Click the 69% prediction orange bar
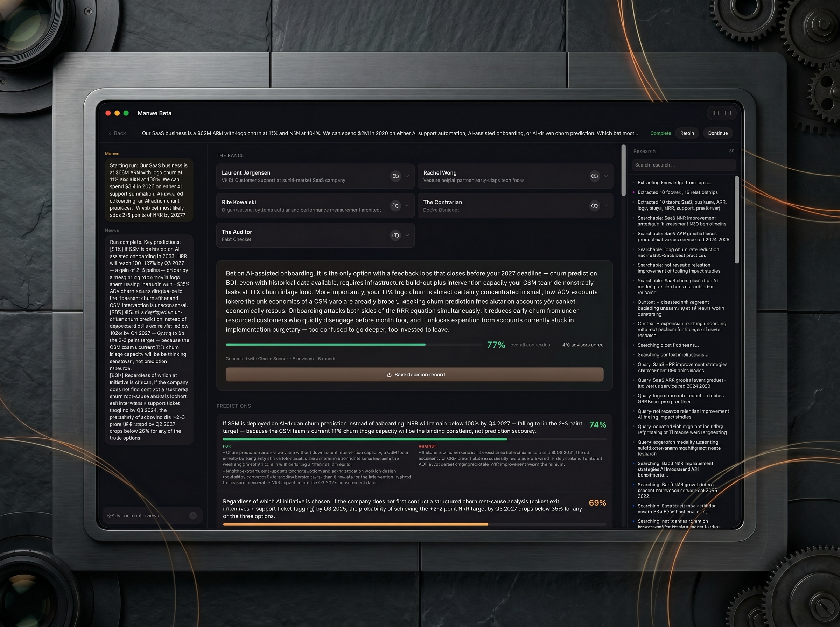The image size is (840, 627). pos(414,524)
